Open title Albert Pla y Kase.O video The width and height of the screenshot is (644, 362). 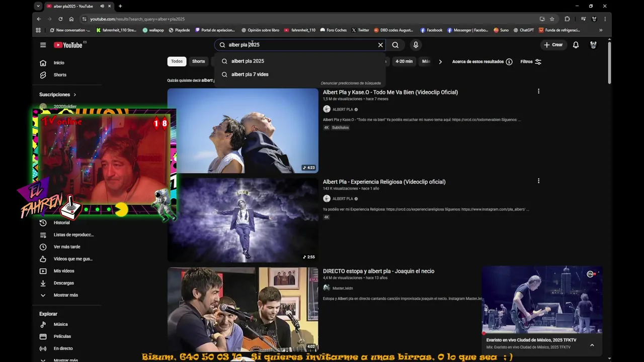390,92
